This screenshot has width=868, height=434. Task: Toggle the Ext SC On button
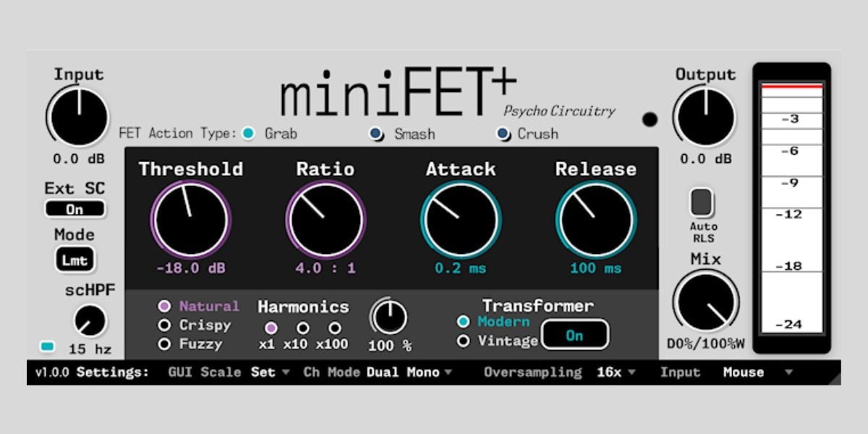point(75,209)
